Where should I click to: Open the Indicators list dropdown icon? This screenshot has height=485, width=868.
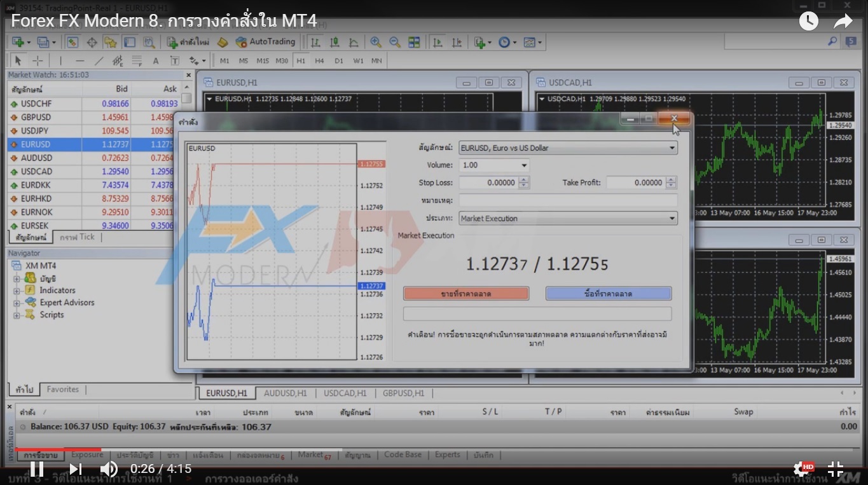pos(482,42)
